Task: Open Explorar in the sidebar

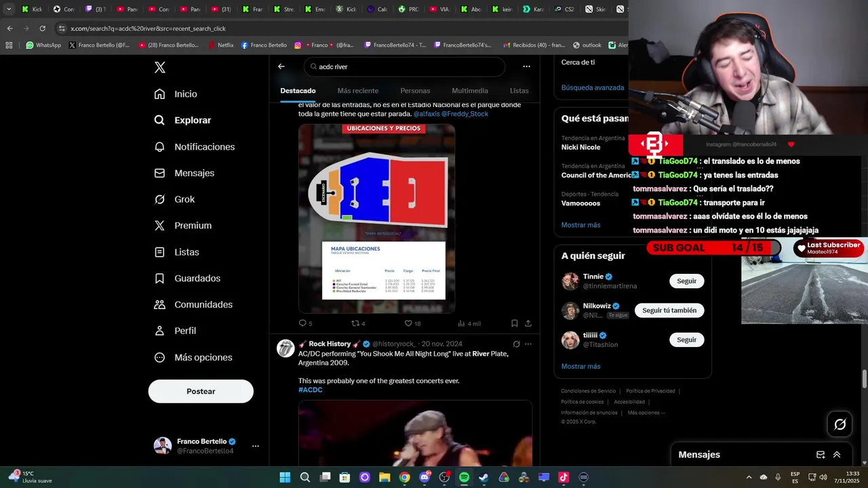Action: click(x=182, y=120)
